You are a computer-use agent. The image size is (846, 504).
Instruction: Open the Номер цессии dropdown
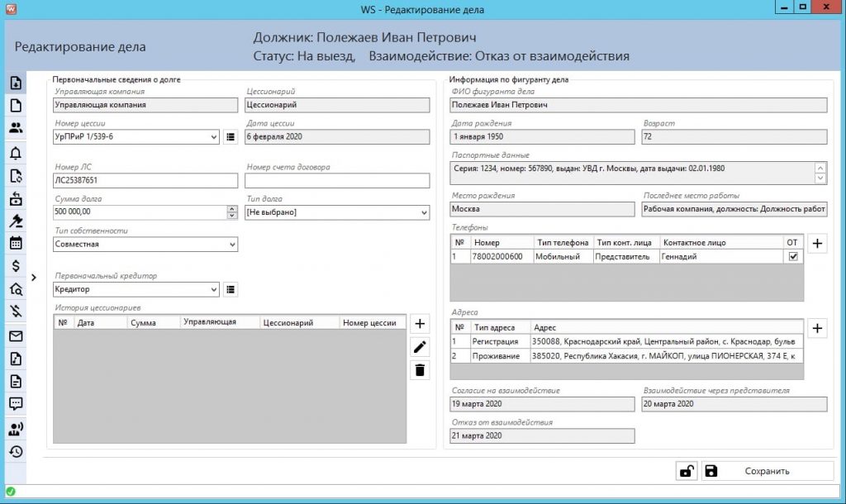[214, 137]
